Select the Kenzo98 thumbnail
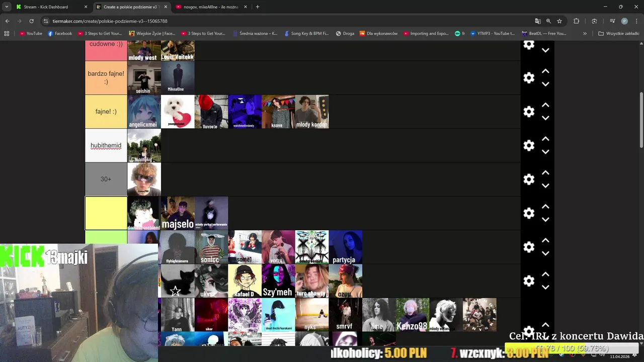Screen dimensions: 644x362 413,315
